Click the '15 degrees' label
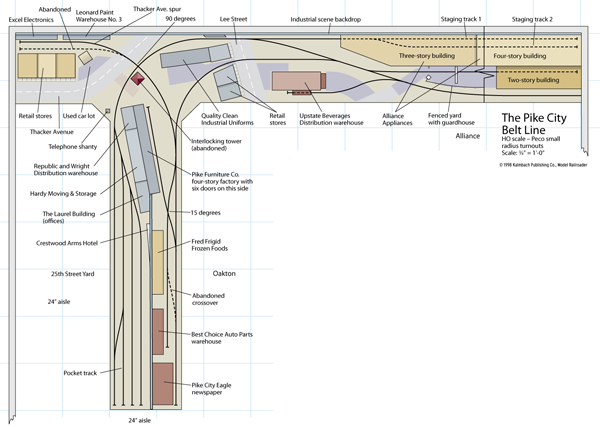Image resolution: width=600 pixels, height=427 pixels. pos(206,213)
